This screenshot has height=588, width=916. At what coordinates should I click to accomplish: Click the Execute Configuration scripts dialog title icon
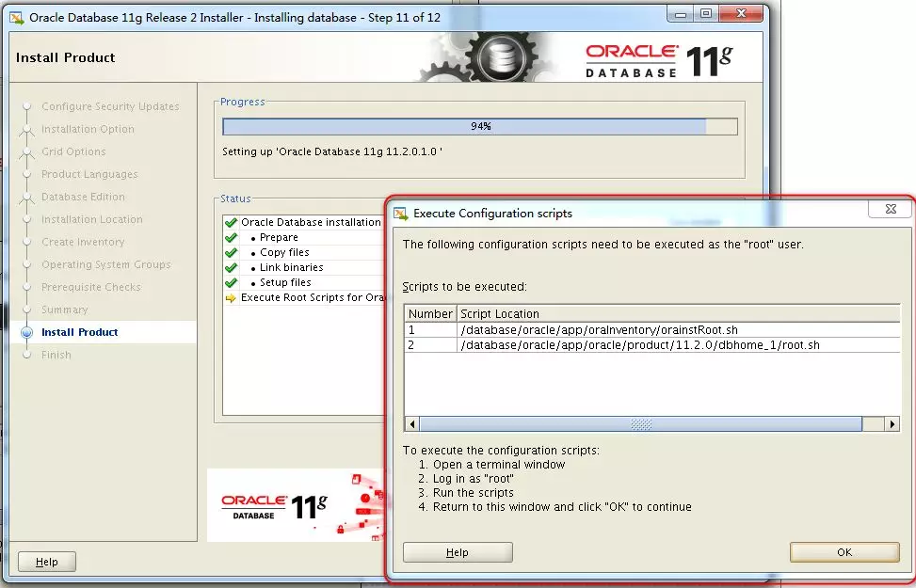(401, 214)
